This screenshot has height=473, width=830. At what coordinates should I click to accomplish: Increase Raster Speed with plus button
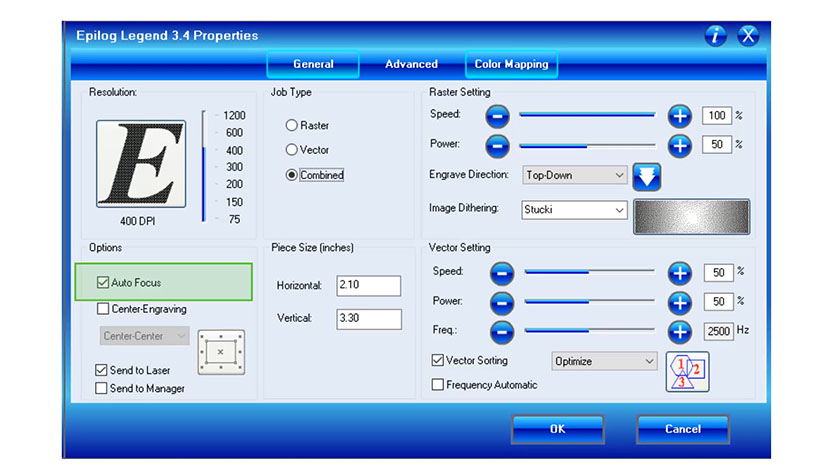pos(680,116)
